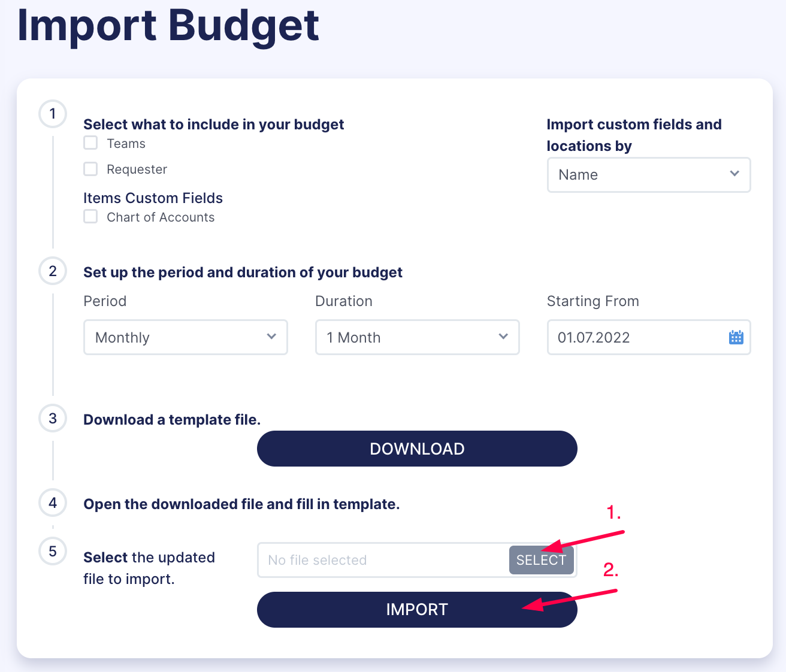
Task: Click the chevron on the Period dropdown
Action: pyautogui.click(x=271, y=337)
